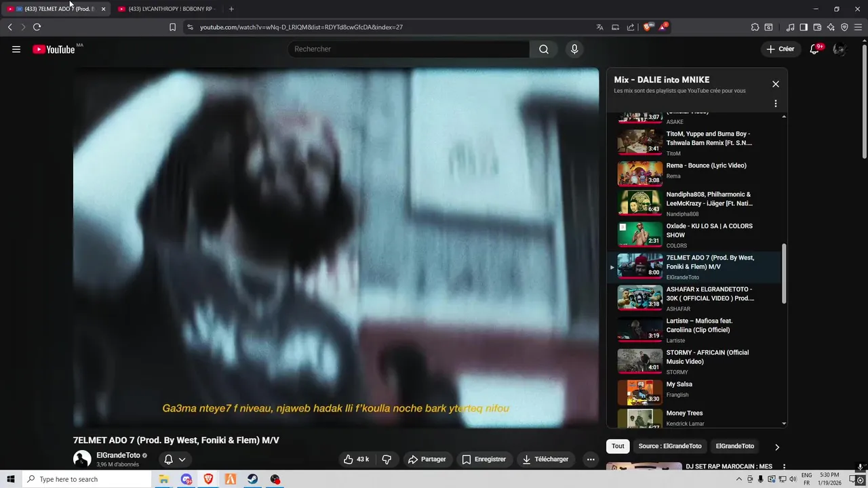Focus the Rechercher search field
The height and width of the screenshot is (488, 868).
[408, 49]
